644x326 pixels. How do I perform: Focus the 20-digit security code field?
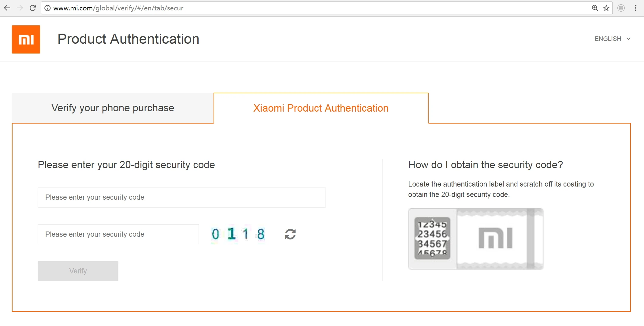coord(181,198)
